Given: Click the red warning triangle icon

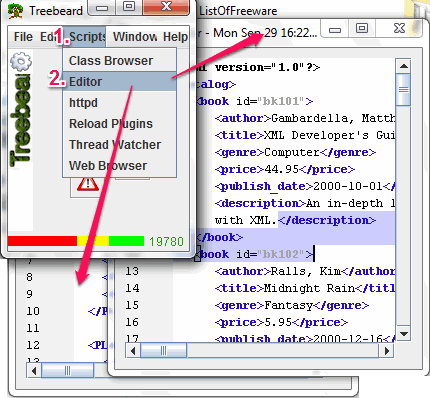Looking at the screenshot, I should click(88, 184).
